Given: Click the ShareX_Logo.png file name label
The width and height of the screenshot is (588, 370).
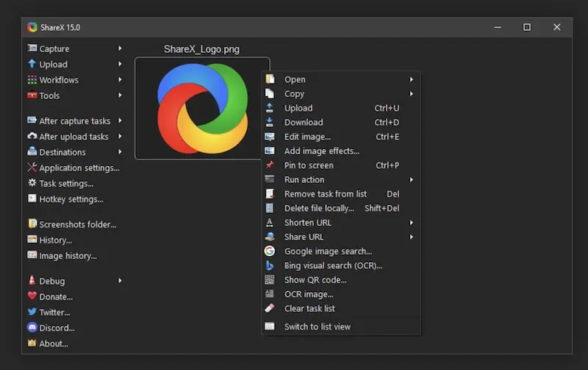Looking at the screenshot, I should tap(201, 49).
